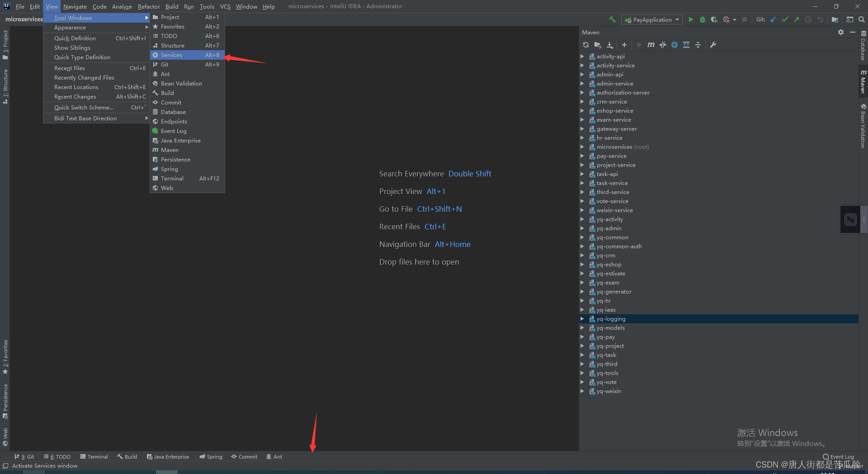Click the Git Update Project blue arrow

(773, 19)
